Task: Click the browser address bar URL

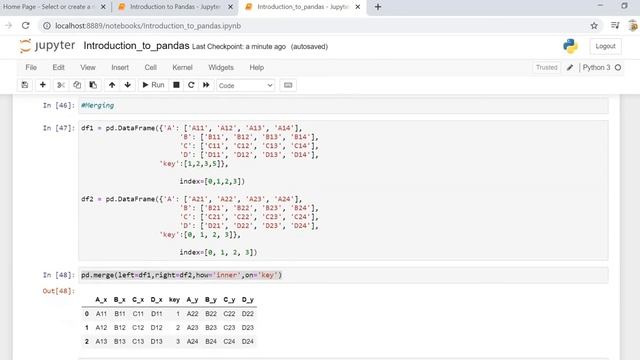Action: [148, 26]
